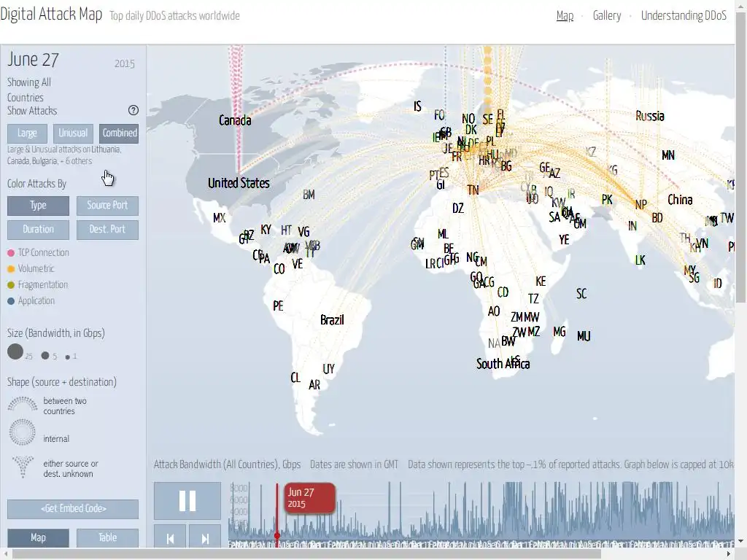Open the Show Attacks help question-mark icon
The height and width of the screenshot is (560, 747).
point(133,110)
